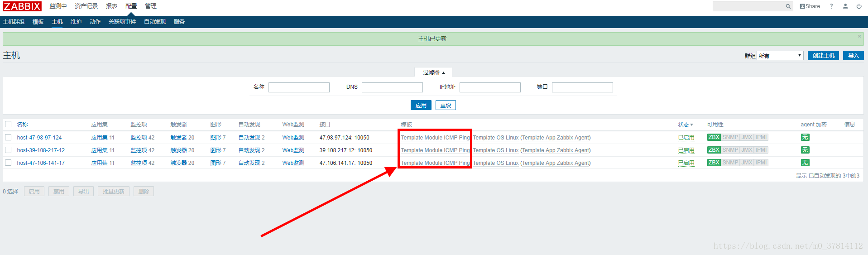This screenshot has height=255, width=868.
Task: Toggle 已启用 status for host-47-98-97-124
Action: tap(686, 138)
